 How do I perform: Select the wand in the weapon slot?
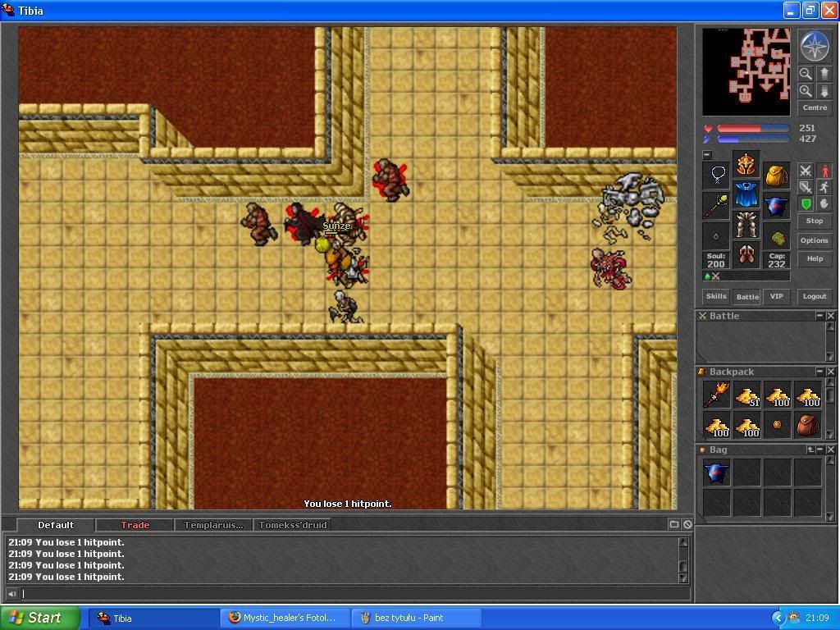(x=716, y=206)
